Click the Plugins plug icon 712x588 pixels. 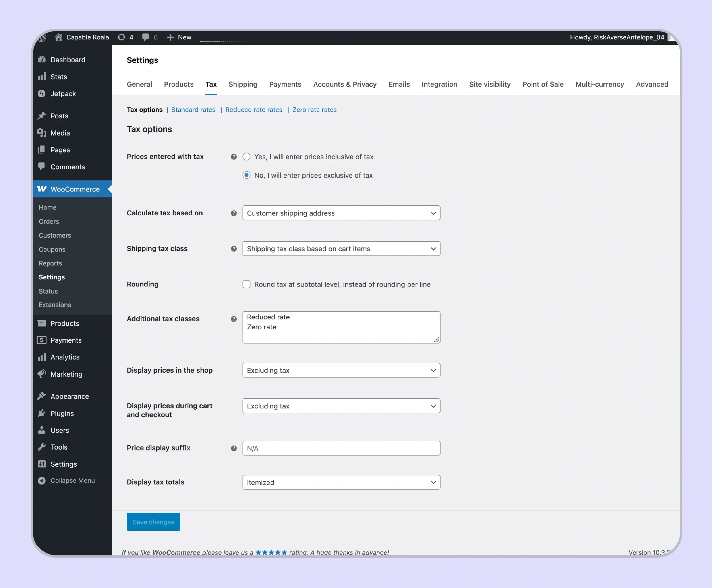tap(42, 413)
